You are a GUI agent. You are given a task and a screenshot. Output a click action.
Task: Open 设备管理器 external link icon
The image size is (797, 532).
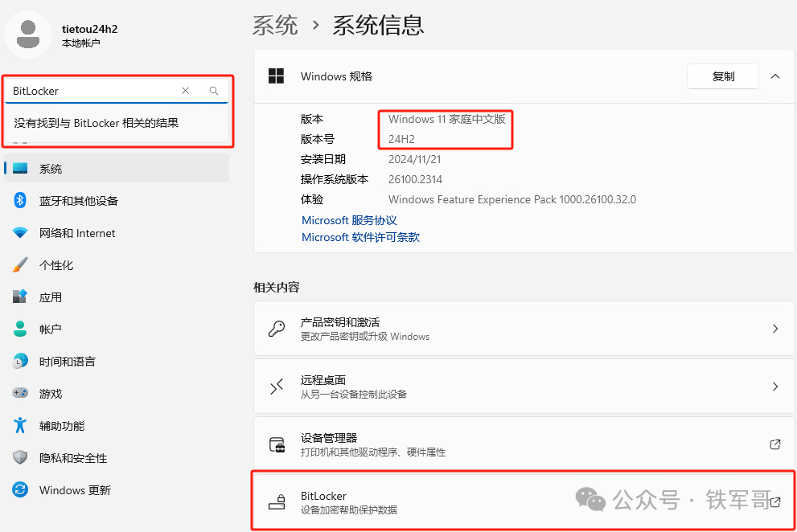tap(775, 444)
